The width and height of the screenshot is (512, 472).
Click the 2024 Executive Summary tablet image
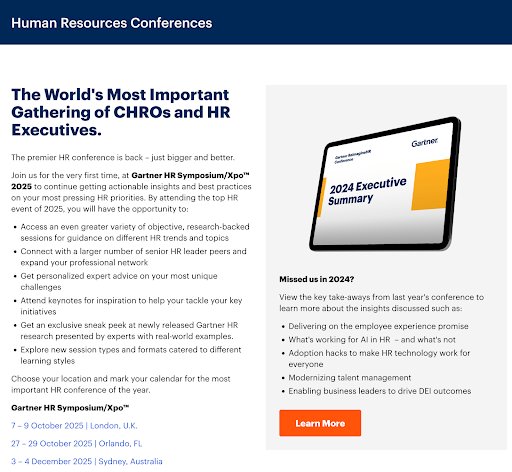(386, 184)
